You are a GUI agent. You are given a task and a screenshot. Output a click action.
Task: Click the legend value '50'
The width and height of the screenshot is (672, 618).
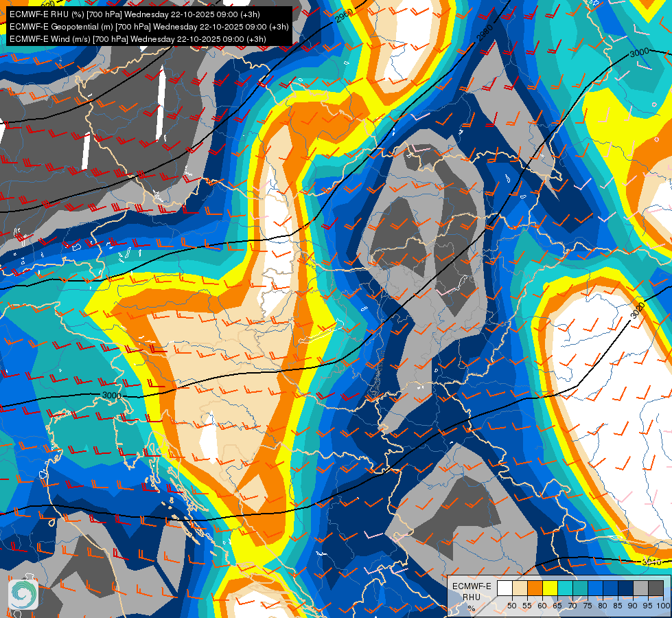(511, 606)
